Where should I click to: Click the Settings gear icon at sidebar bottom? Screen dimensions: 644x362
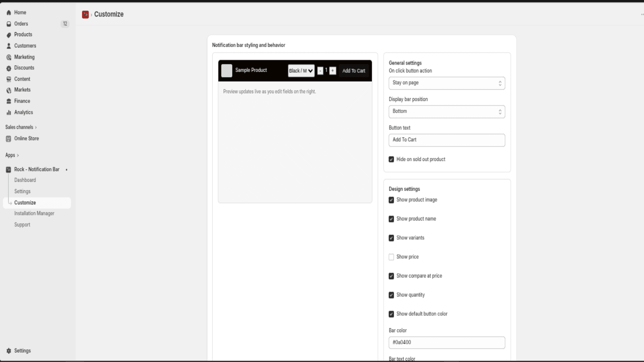click(9, 351)
